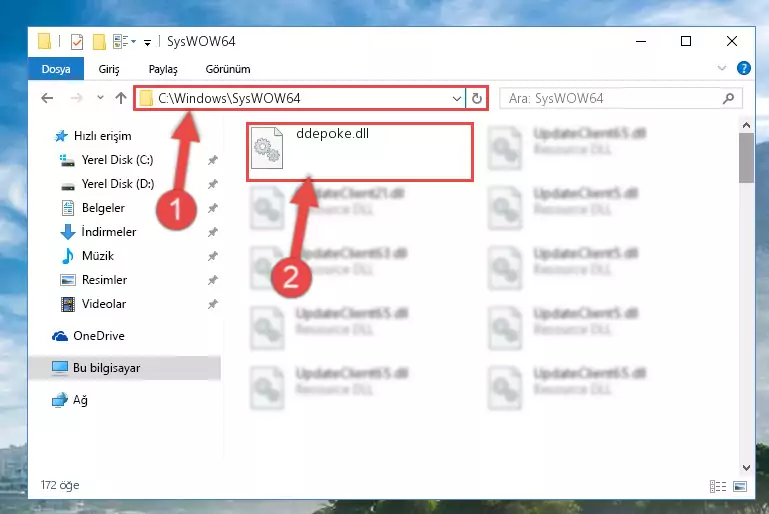769x514 pixels.
Task: Go forward with the Forward arrow
Action: 77,98
